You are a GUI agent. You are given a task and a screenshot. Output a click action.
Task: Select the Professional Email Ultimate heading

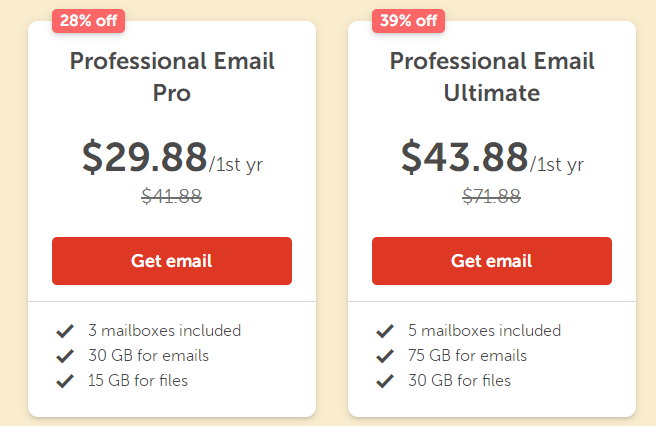tap(491, 77)
